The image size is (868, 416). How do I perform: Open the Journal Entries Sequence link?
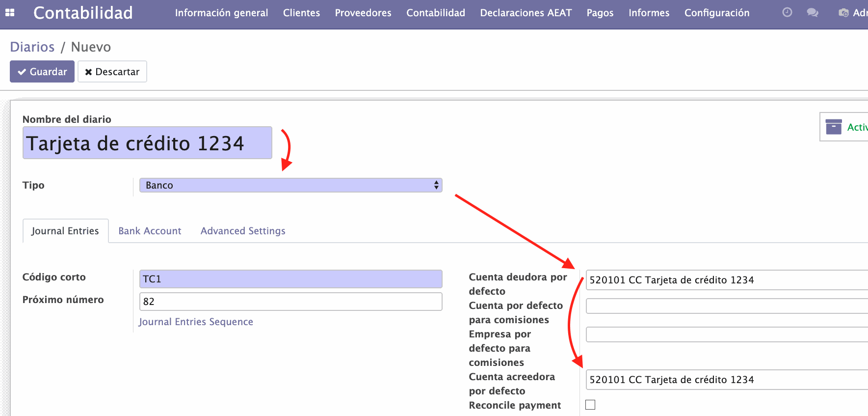(196, 322)
